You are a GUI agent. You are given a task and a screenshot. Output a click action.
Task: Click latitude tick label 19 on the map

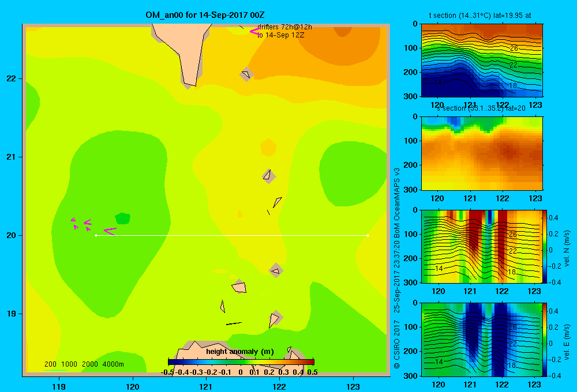(x=12, y=314)
